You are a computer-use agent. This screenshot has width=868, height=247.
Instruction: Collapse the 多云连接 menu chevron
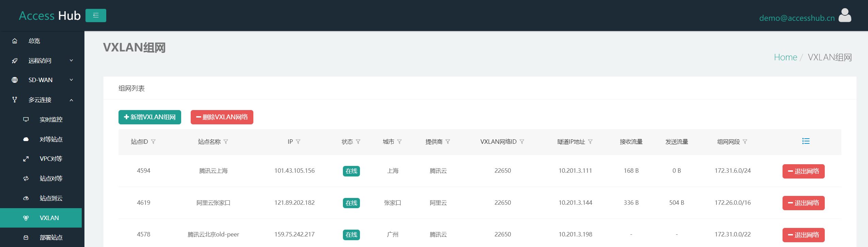(71, 100)
